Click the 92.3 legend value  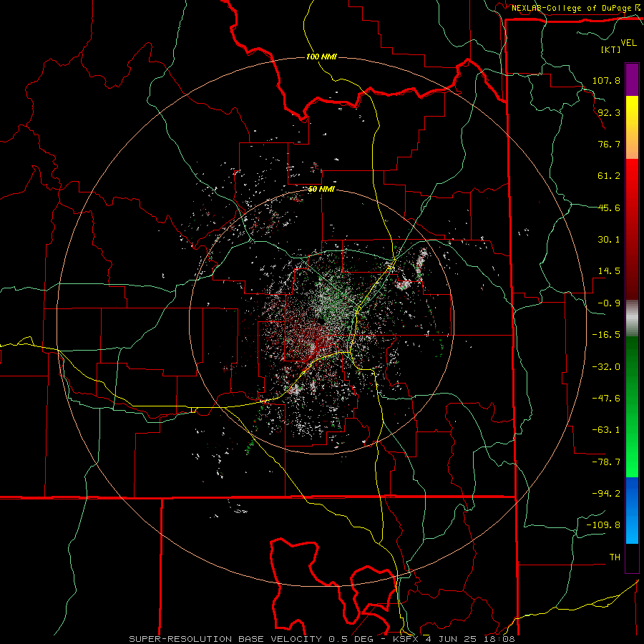(x=609, y=112)
